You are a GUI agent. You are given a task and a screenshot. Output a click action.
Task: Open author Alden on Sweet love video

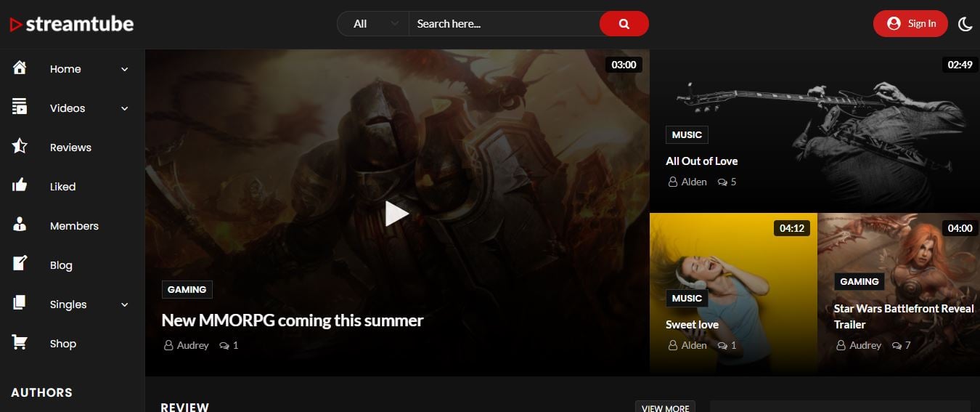[694, 345]
